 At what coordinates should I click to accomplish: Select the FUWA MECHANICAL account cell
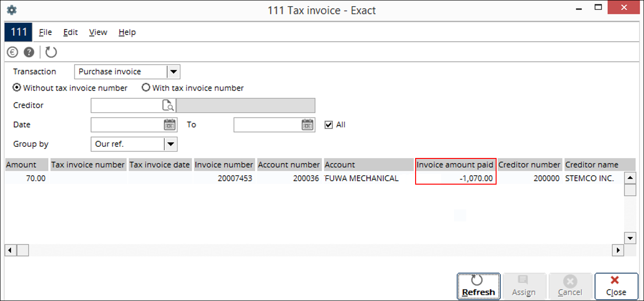369,178
